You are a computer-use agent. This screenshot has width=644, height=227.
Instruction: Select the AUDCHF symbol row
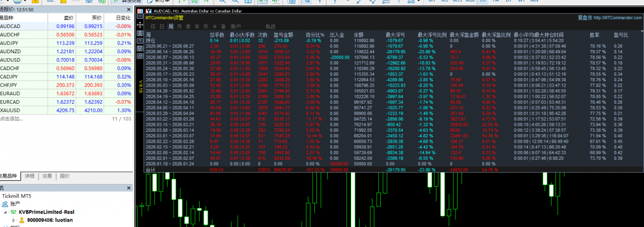[x=66, y=34]
